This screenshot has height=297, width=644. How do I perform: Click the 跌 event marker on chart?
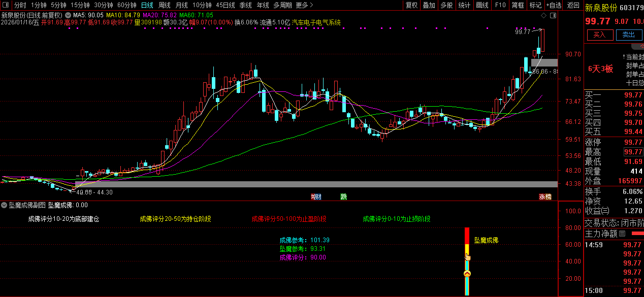tap(344, 196)
